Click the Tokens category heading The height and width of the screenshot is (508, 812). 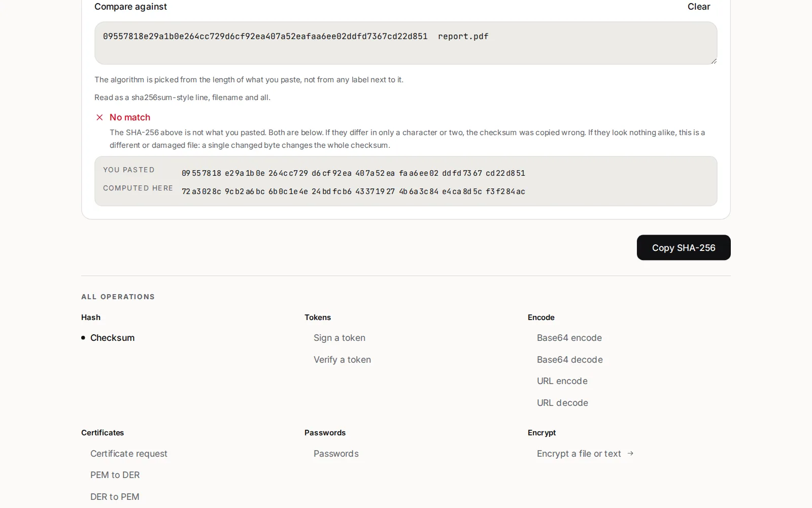318,317
